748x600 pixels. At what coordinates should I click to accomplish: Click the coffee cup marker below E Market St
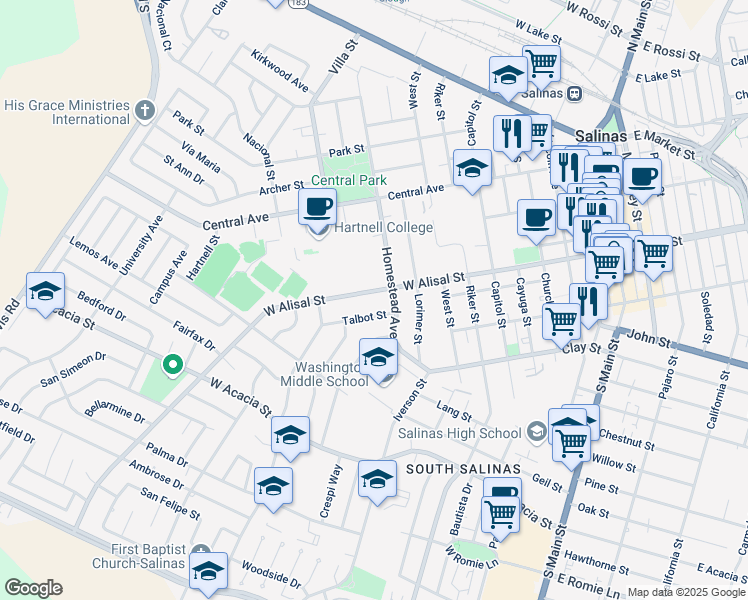coord(642,177)
